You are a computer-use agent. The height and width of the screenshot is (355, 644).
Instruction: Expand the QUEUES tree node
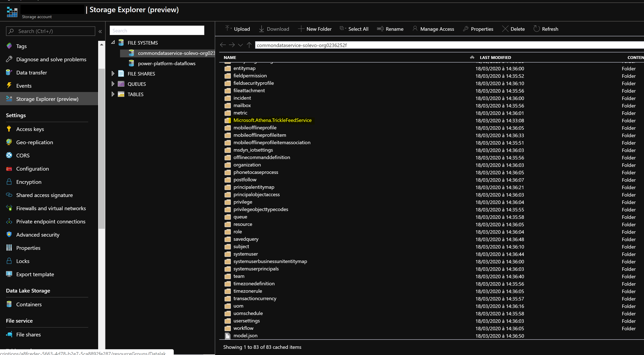coord(113,84)
